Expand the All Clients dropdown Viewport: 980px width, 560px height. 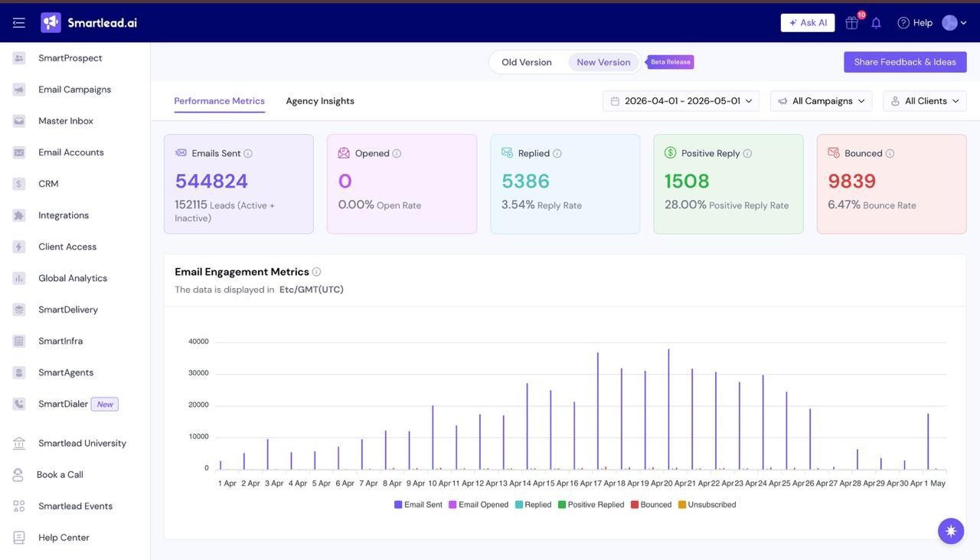tap(925, 101)
